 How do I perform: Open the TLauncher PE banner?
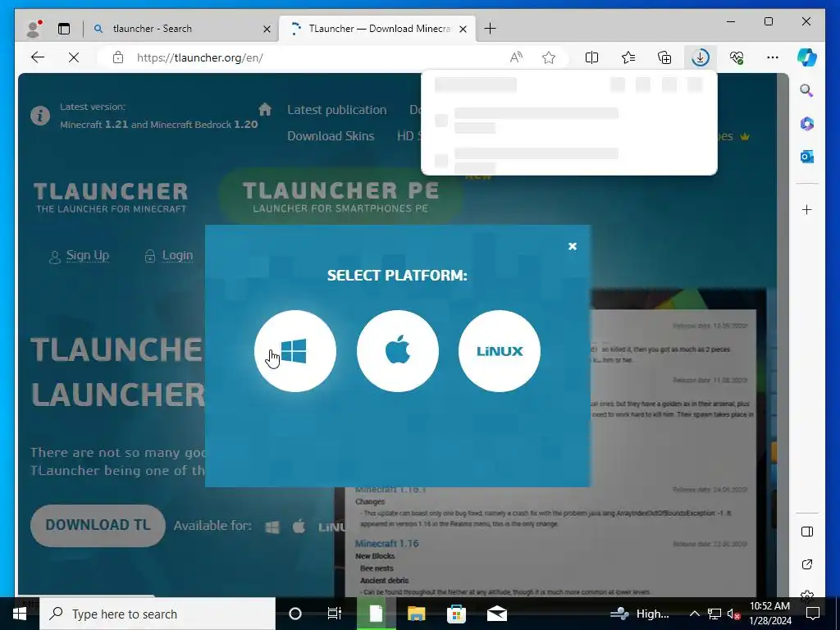(340, 197)
